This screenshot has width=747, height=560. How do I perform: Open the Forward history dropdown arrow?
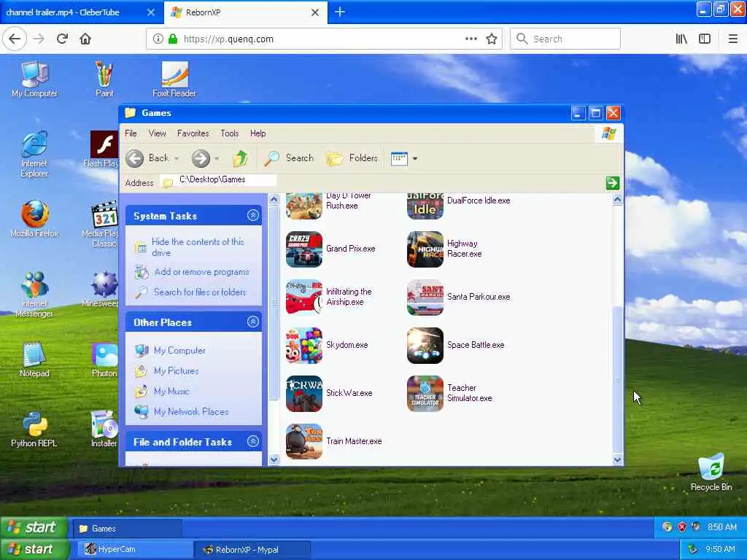click(217, 158)
